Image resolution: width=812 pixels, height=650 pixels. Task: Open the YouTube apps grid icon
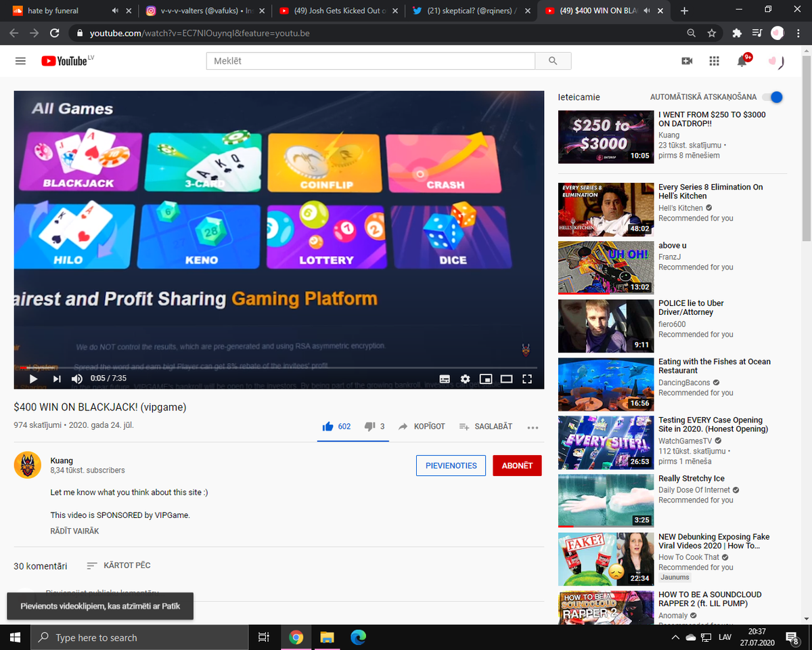click(x=714, y=61)
